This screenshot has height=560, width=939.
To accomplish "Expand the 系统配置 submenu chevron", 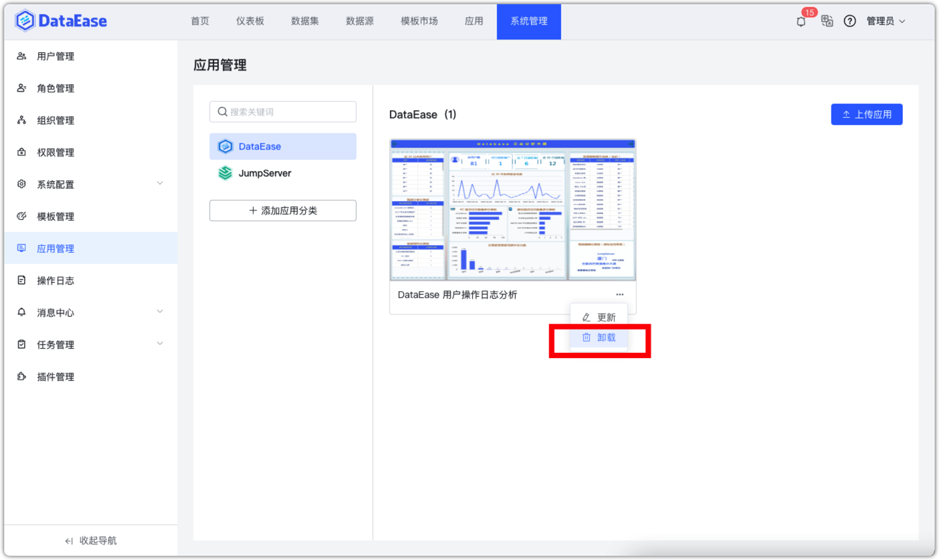I will click(x=159, y=183).
